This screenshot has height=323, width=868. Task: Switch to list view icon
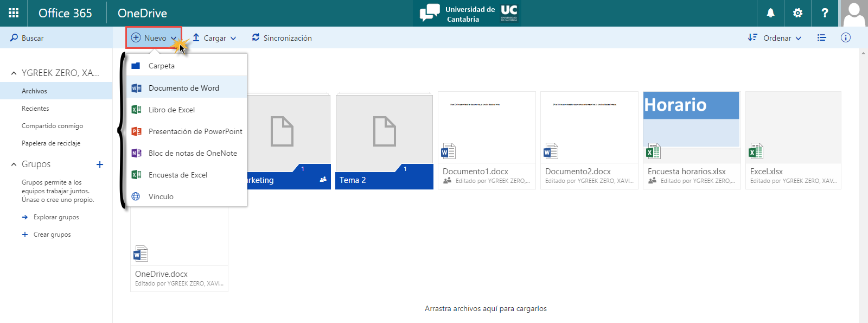pyautogui.click(x=822, y=37)
